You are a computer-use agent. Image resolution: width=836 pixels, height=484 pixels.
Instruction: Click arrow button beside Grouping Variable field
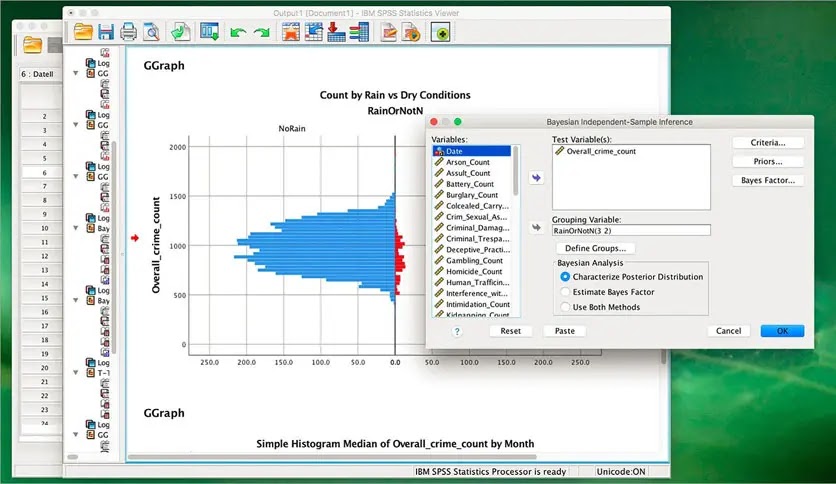pyautogui.click(x=536, y=228)
